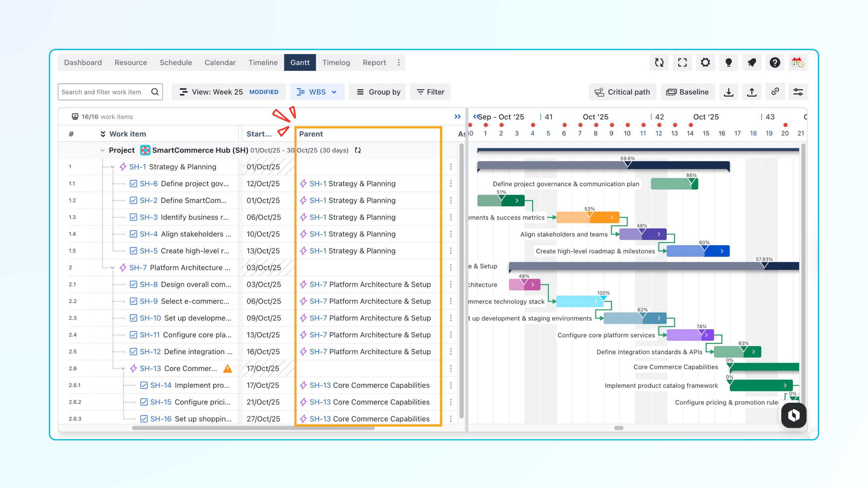Enter fullscreen mode via expand icon
The width and height of the screenshot is (868, 488).
pos(682,63)
